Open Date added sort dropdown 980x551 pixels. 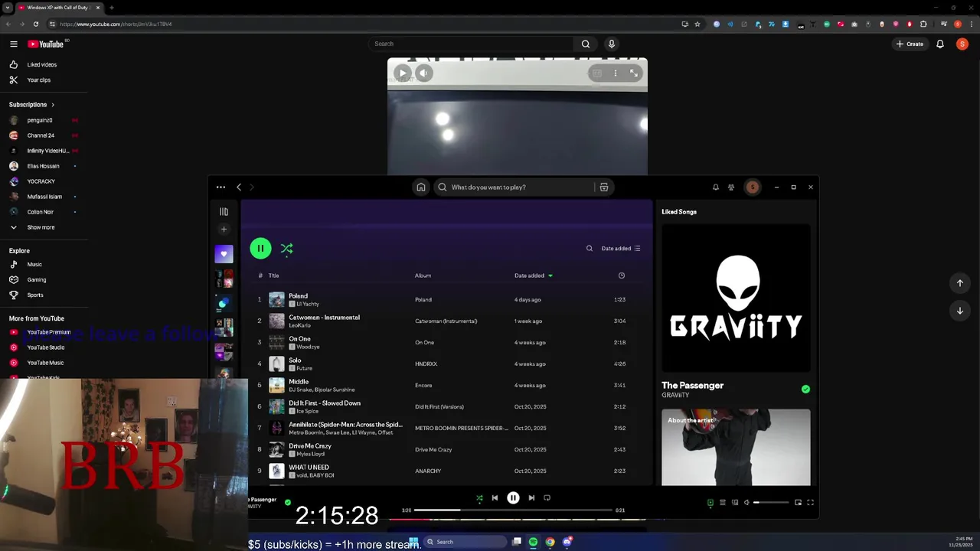point(621,248)
